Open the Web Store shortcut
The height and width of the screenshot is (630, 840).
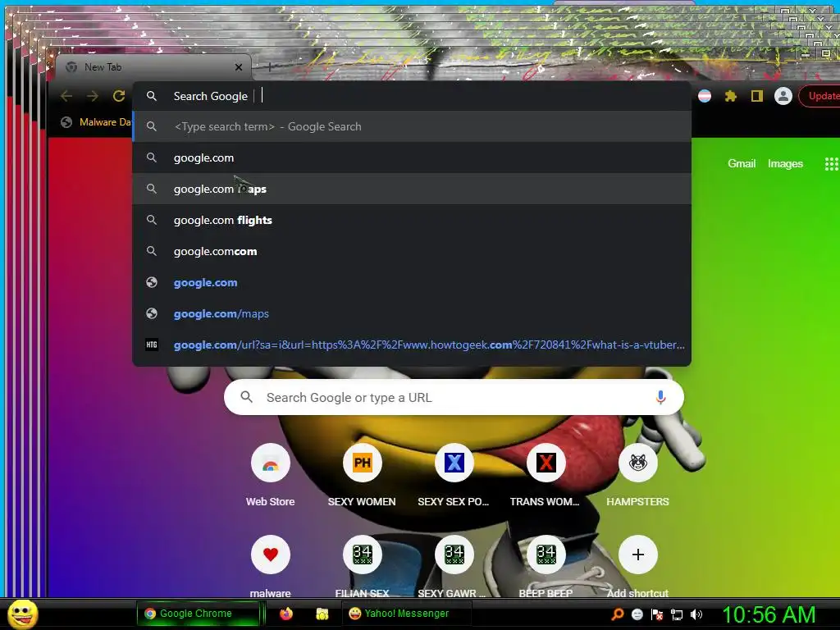[270, 476]
